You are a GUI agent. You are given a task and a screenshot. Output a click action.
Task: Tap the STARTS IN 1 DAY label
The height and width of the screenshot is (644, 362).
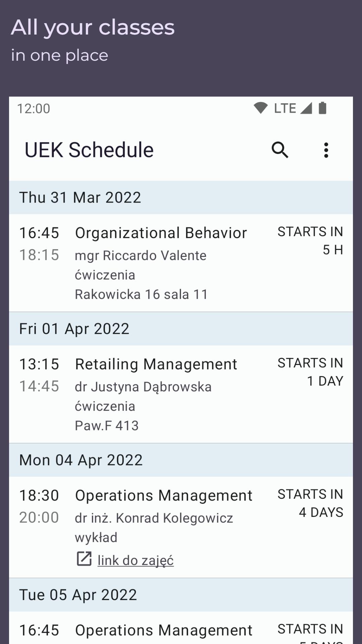pyautogui.click(x=310, y=372)
